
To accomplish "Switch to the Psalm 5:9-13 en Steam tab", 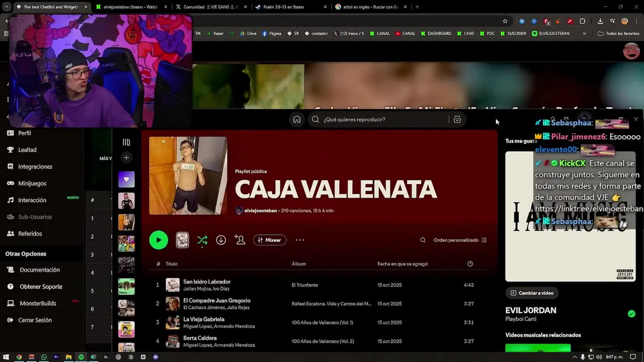I will pos(290,7).
